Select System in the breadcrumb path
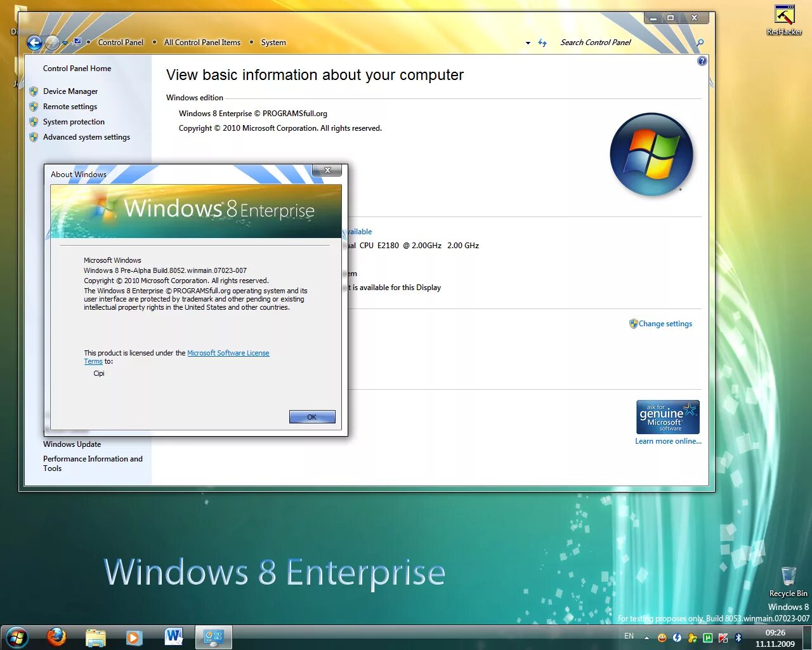This screenshot has height=650, width=812. click(273, 43)
